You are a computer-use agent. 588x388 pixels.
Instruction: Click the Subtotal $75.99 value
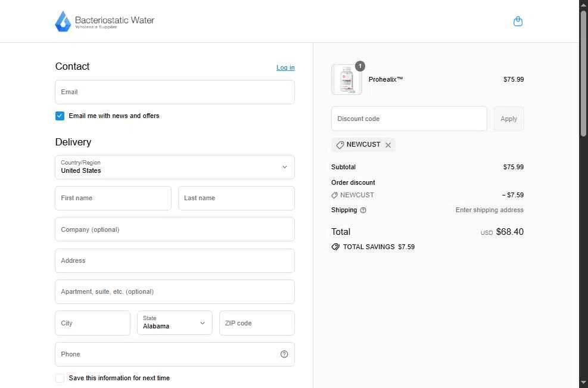pos(514,167)
